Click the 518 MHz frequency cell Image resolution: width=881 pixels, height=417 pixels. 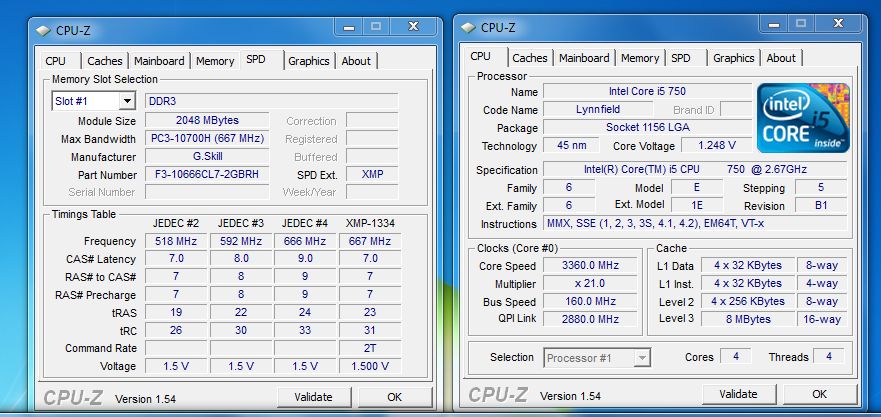click(x=176, y=241)
